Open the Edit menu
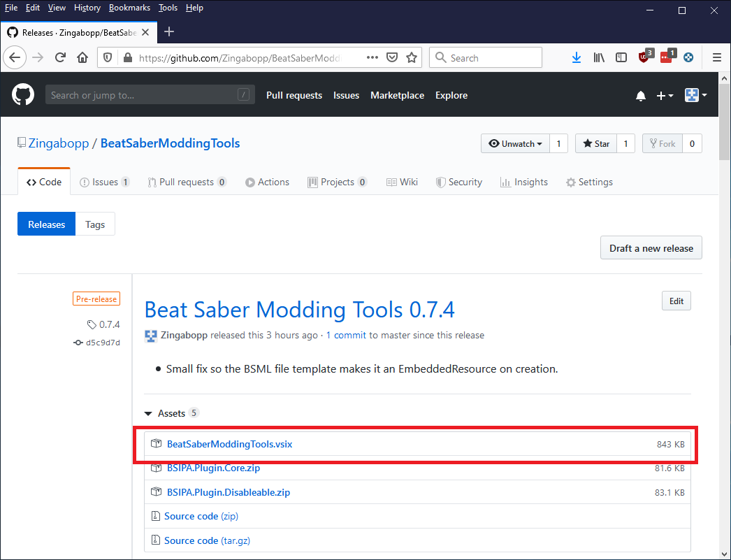The image size is (731, 560). 33,8
